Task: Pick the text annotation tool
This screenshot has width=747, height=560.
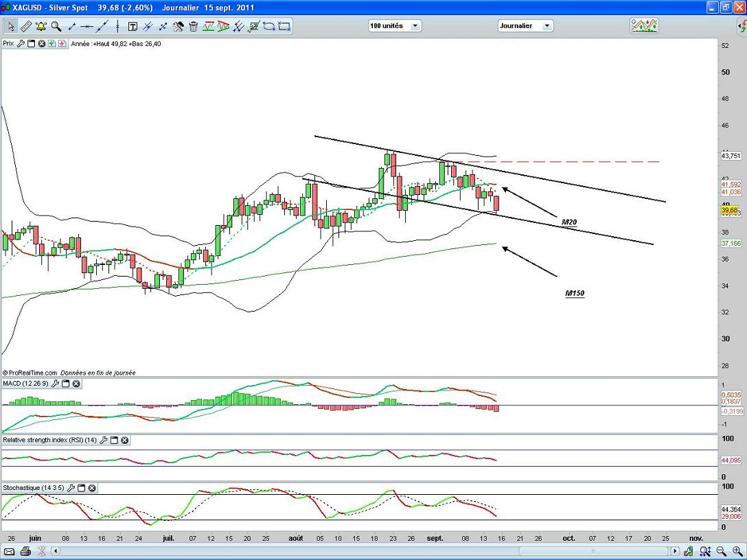Action: (133, 27)
